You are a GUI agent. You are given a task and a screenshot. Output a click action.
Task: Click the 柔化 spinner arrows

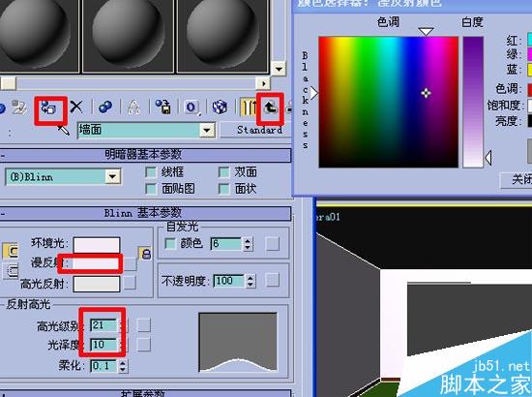click(x=123, y=366)
